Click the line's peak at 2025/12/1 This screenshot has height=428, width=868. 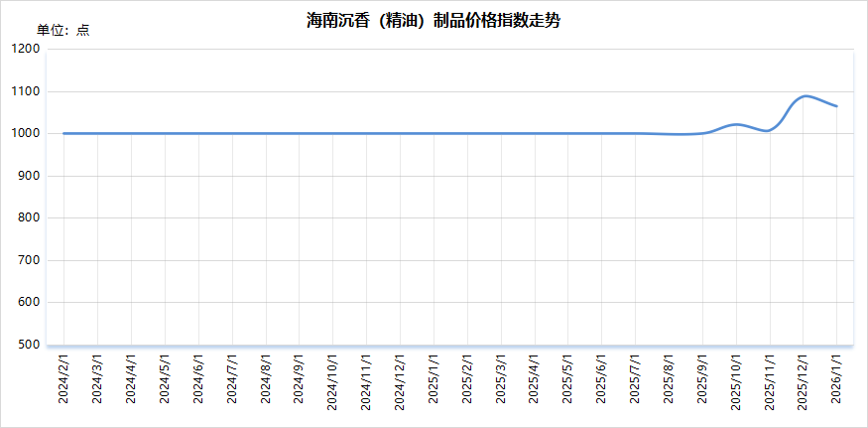click(x=804, y=96)
